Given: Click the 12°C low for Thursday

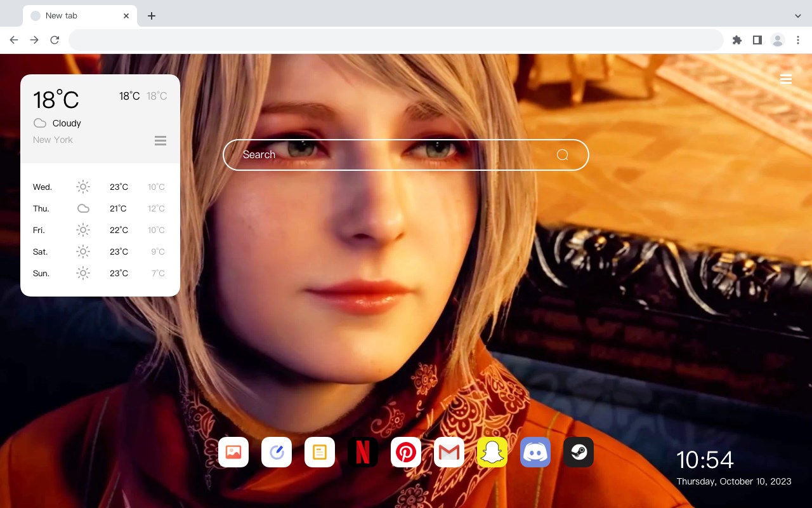Looking at the screenshot, I should pyautogui.click(x=157, y=209).
